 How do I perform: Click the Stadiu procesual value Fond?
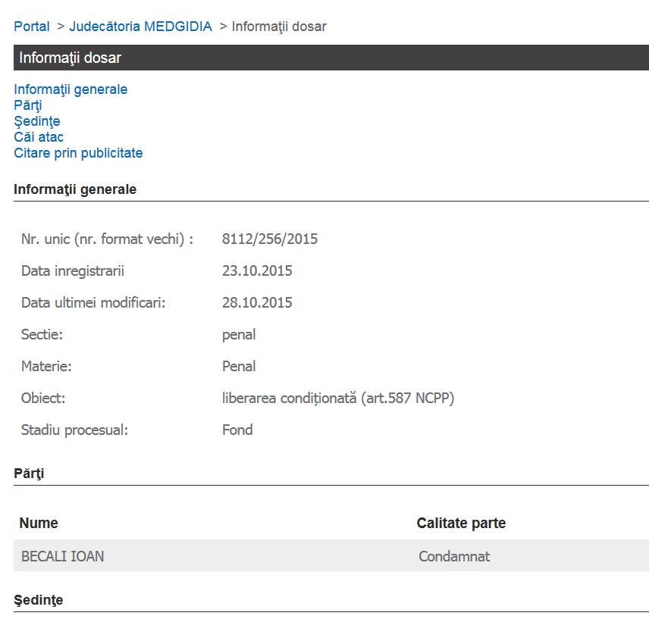coord(237,430)
